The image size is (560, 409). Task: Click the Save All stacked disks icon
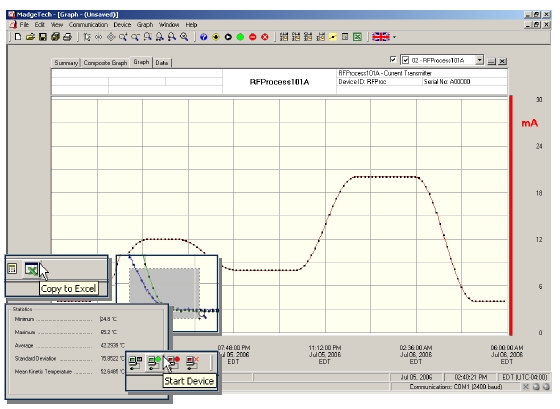point(55,37)
